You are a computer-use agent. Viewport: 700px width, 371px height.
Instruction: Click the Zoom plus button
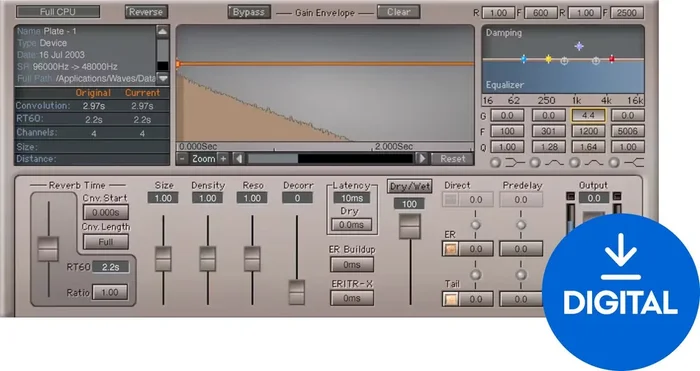click(x=223, y=158)
